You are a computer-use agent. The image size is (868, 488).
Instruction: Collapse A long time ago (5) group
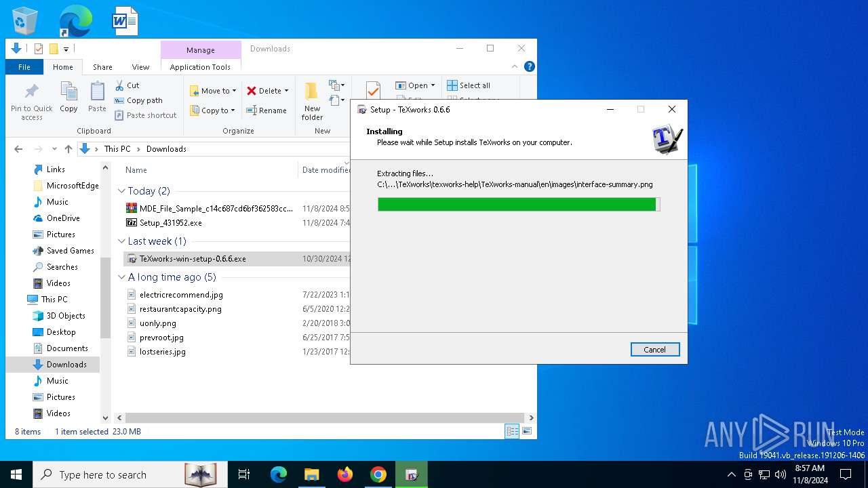coord(122,277)
